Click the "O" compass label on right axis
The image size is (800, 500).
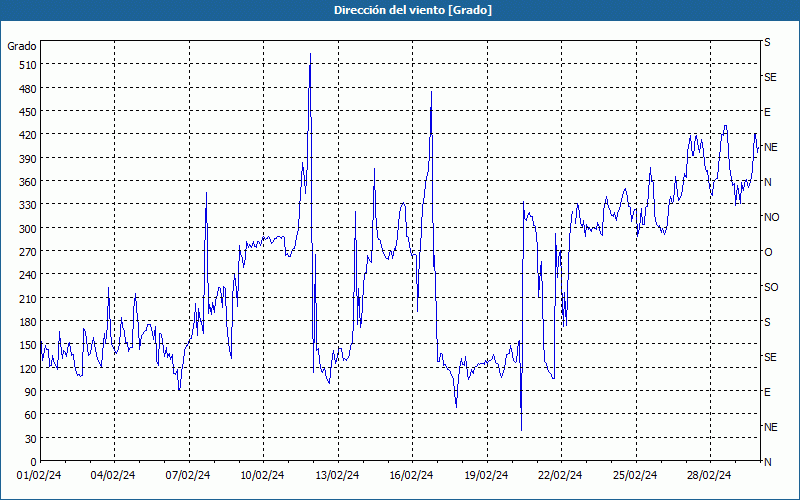click(x=768, y=253)
